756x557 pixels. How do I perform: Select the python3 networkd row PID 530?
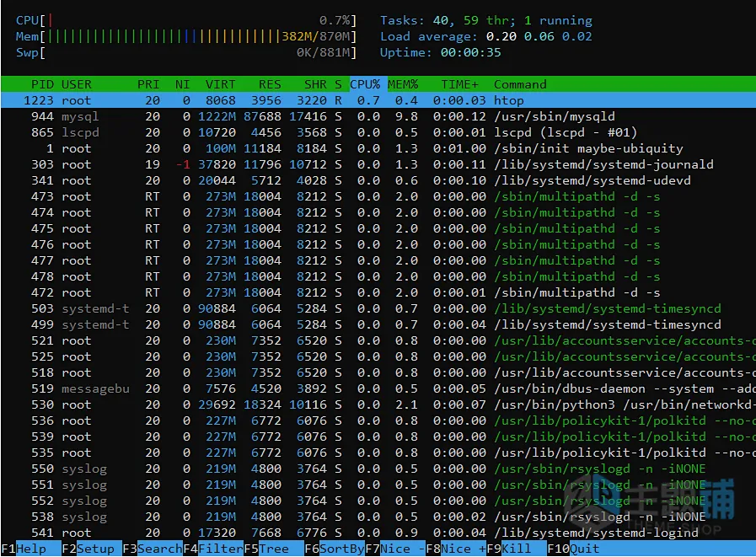pos(378,404)
